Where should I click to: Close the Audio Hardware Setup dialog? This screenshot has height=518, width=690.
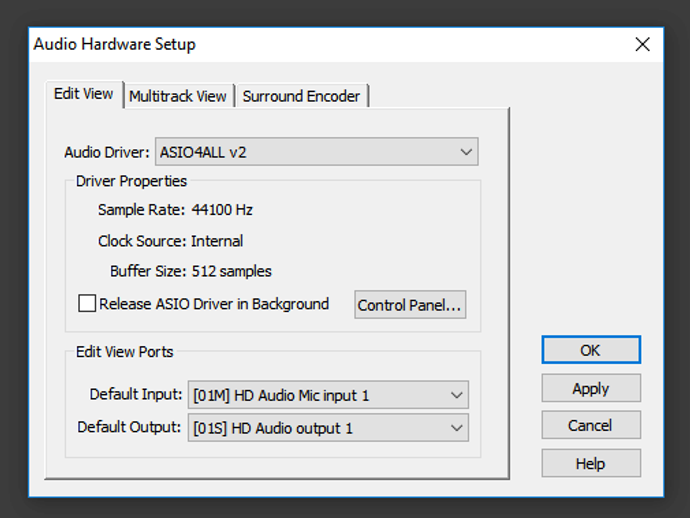[642, 44]
